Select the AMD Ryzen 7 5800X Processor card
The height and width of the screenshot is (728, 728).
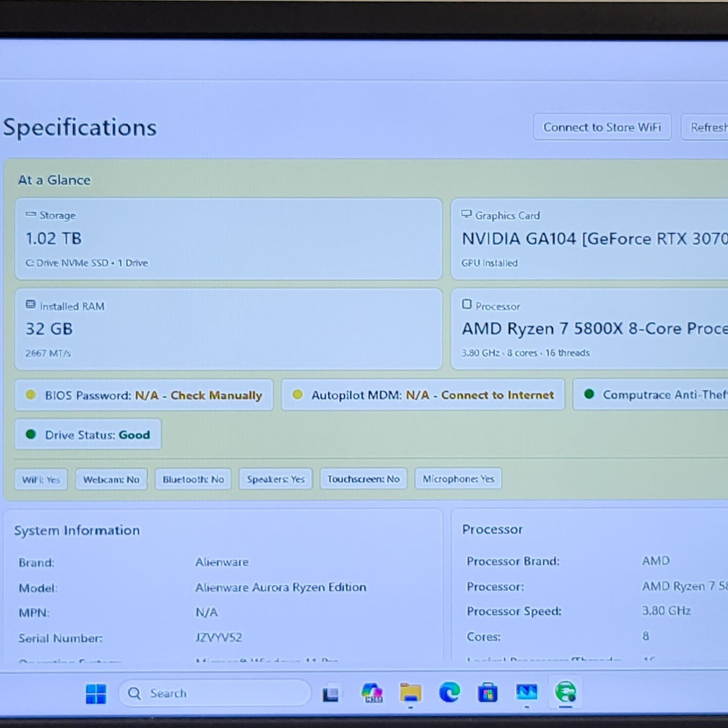point(590,329)
